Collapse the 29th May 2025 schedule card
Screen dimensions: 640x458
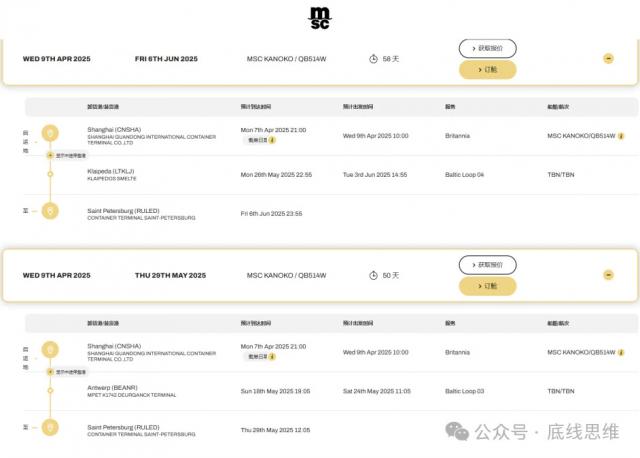tap(608, 275)
